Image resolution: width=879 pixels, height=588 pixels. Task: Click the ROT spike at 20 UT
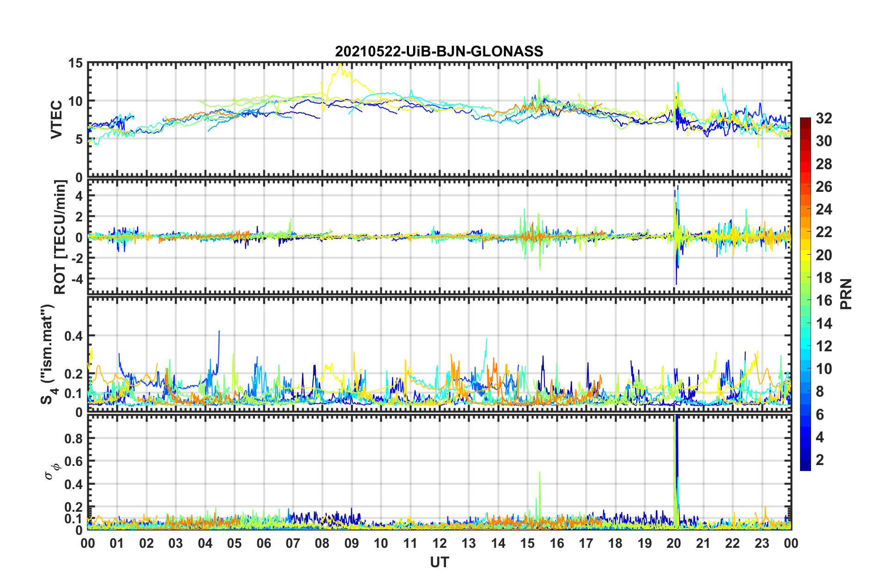click(x=677, y=234)
